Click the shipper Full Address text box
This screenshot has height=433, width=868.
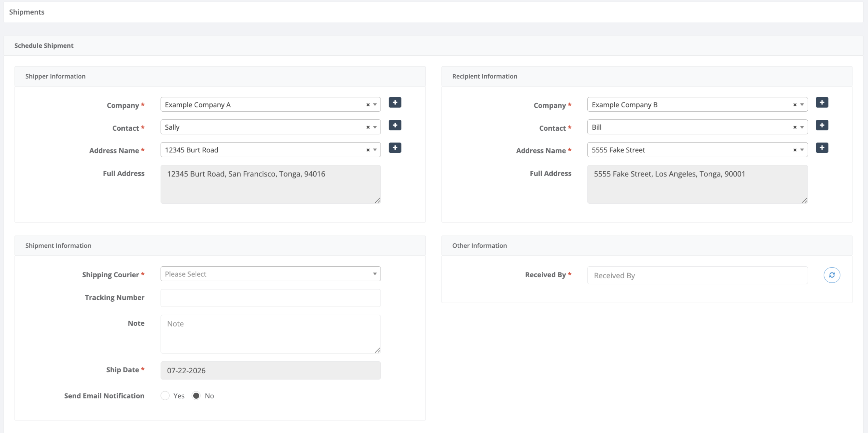[271, 184]
